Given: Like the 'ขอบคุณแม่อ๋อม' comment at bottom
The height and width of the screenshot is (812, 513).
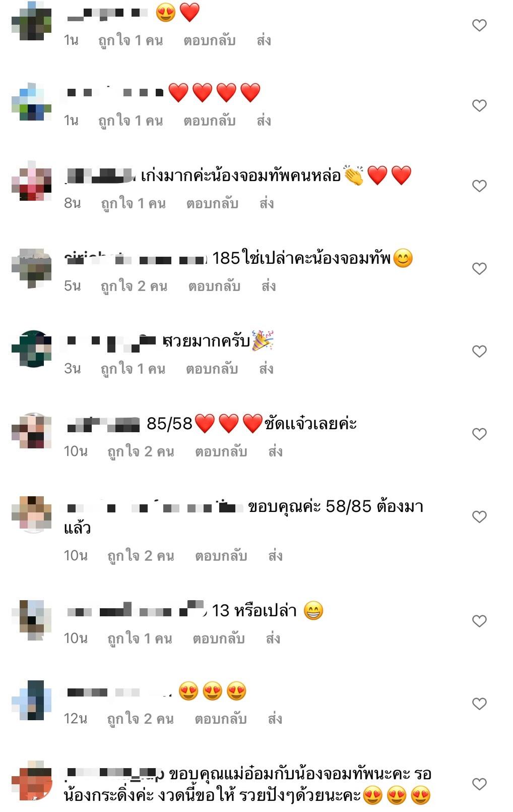Looking at the screenshot, I should (479, 784).
